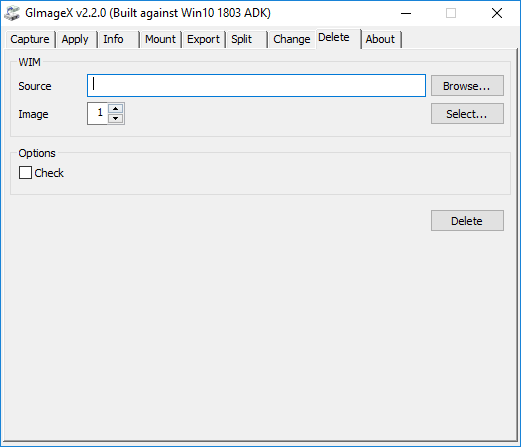Minimize the GImageX window

406,13
